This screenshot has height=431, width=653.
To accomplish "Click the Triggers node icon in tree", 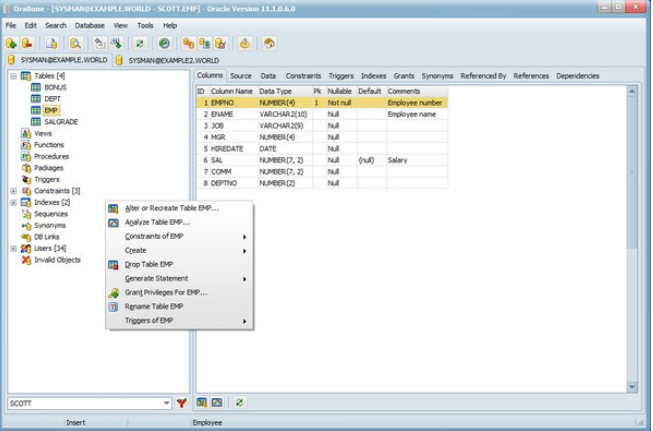I will tap(26, 179).
